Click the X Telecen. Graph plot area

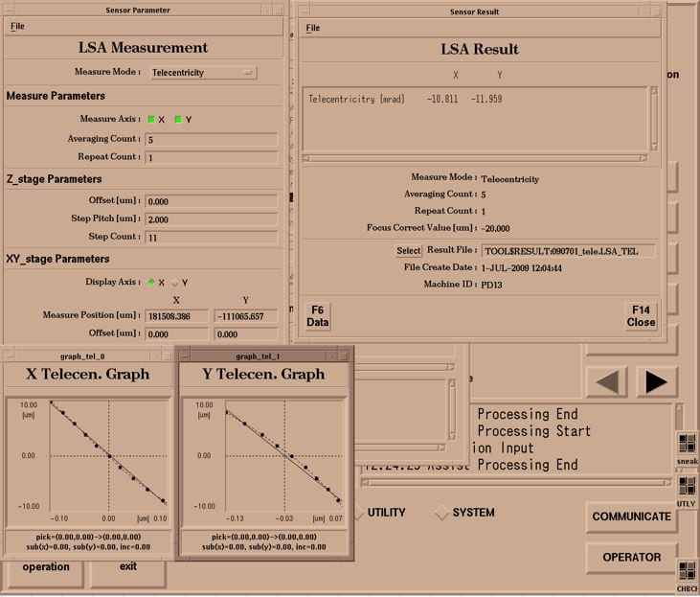click(x=108, y=454)
